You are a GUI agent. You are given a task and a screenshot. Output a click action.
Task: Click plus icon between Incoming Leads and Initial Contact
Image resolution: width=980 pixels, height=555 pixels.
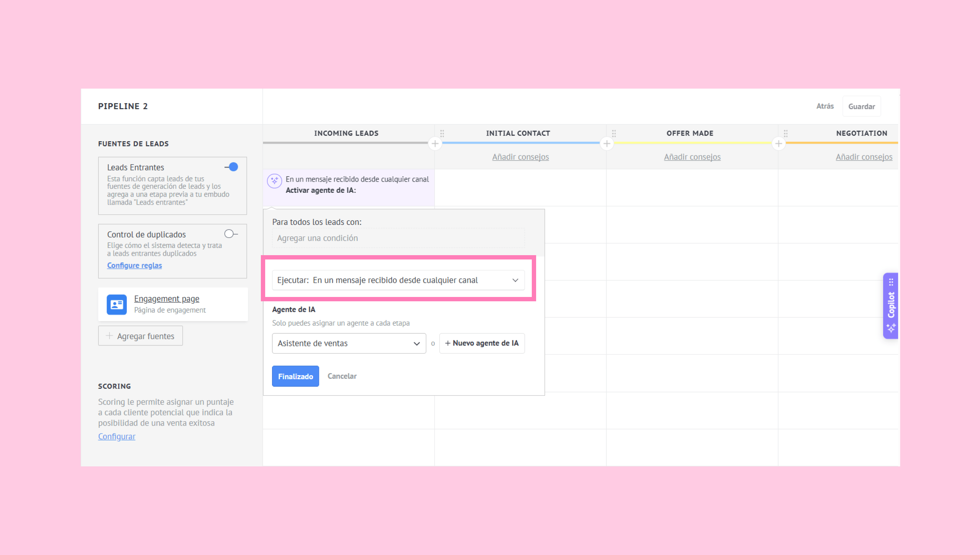click(x=435, y=144)
